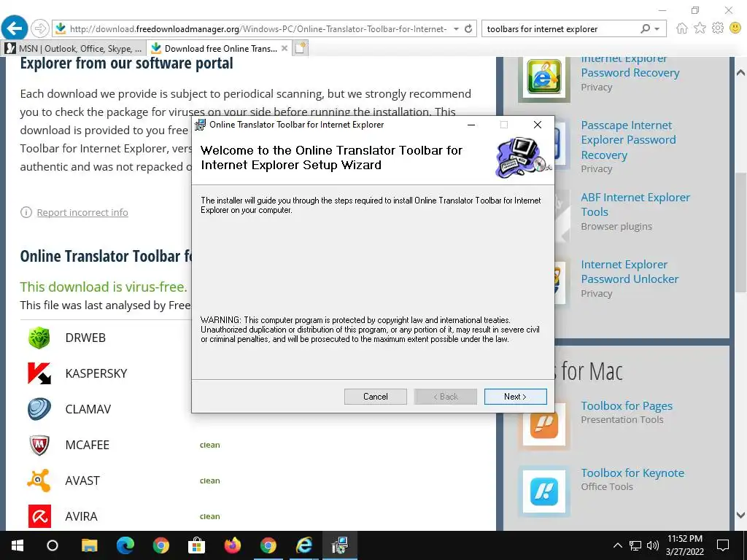Viewport: 747px width, 560px height.
Task: Click Cancel in the Setup Wizard
Action: tap(376, 397)
